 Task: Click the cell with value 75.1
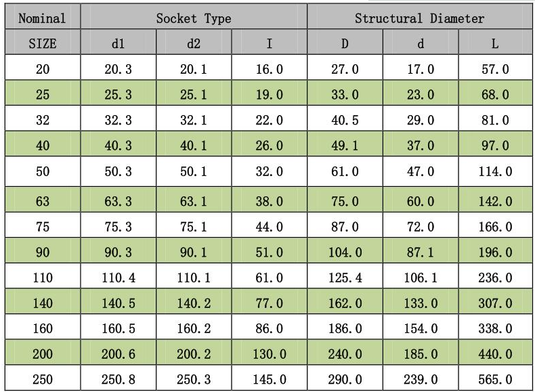194,225
